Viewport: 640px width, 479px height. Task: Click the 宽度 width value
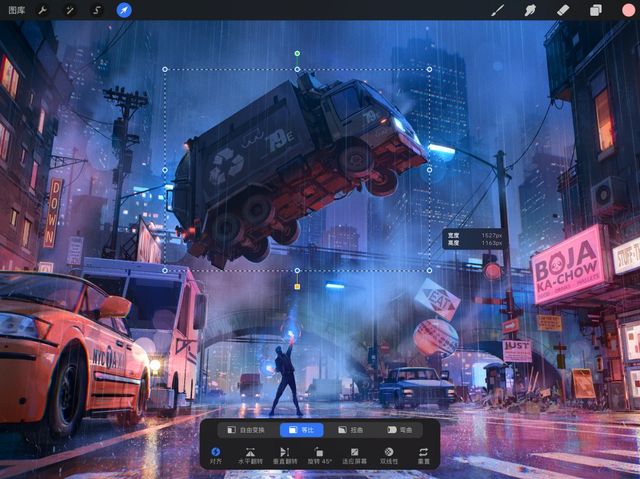coord(491,235)
